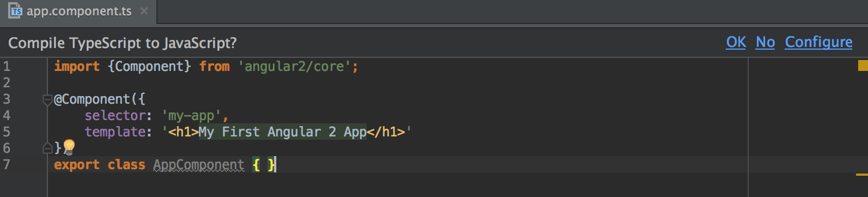Close the app.component.ts tab
Screen dimensions: 868x197
click(144, 11)
